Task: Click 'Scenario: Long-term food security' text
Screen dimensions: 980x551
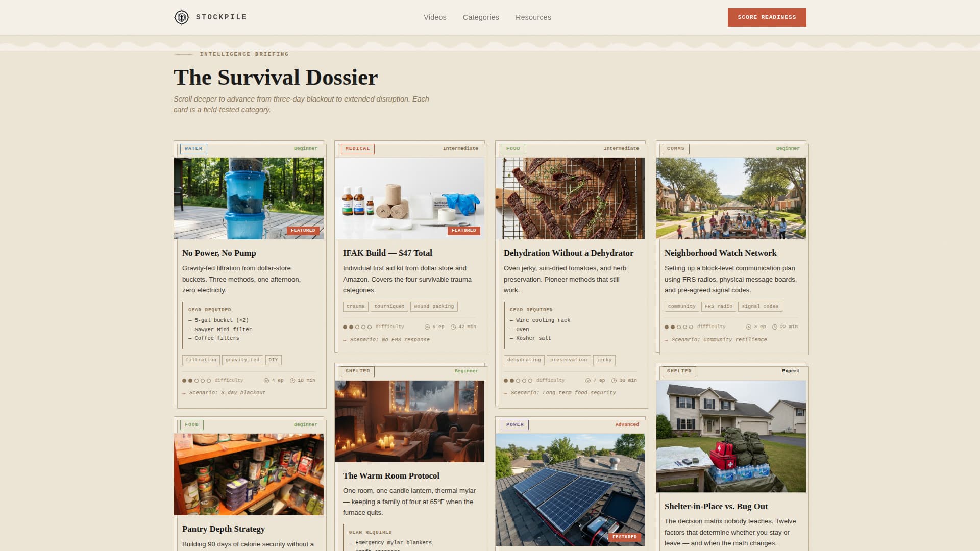Action: pyautogui.click(x=563, y=393)
